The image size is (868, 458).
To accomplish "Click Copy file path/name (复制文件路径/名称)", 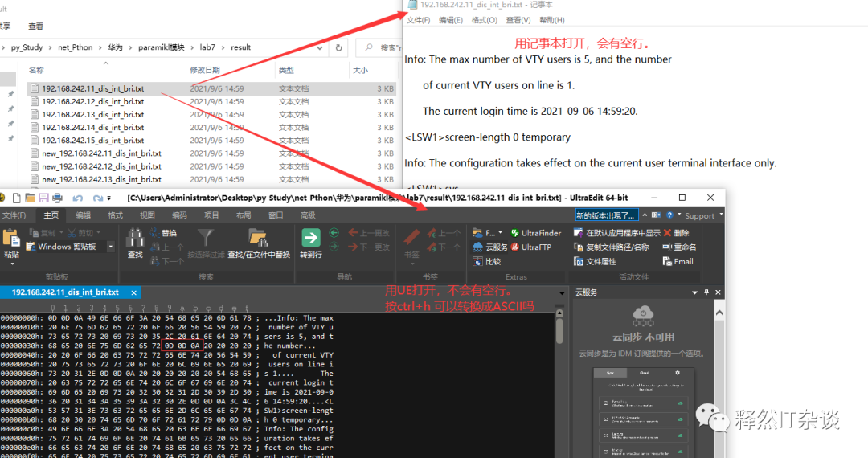I will click(611, 247).
